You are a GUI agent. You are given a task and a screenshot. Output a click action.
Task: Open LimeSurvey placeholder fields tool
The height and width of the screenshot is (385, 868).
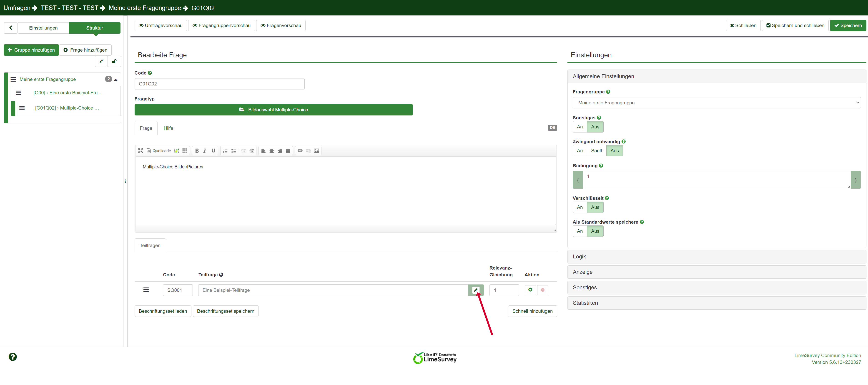click(177, 150)
